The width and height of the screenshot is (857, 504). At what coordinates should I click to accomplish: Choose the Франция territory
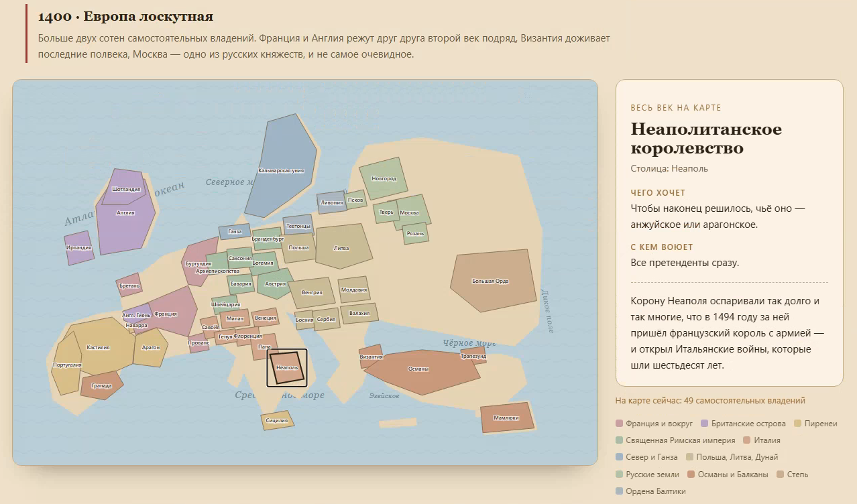(x=165, y=313)
